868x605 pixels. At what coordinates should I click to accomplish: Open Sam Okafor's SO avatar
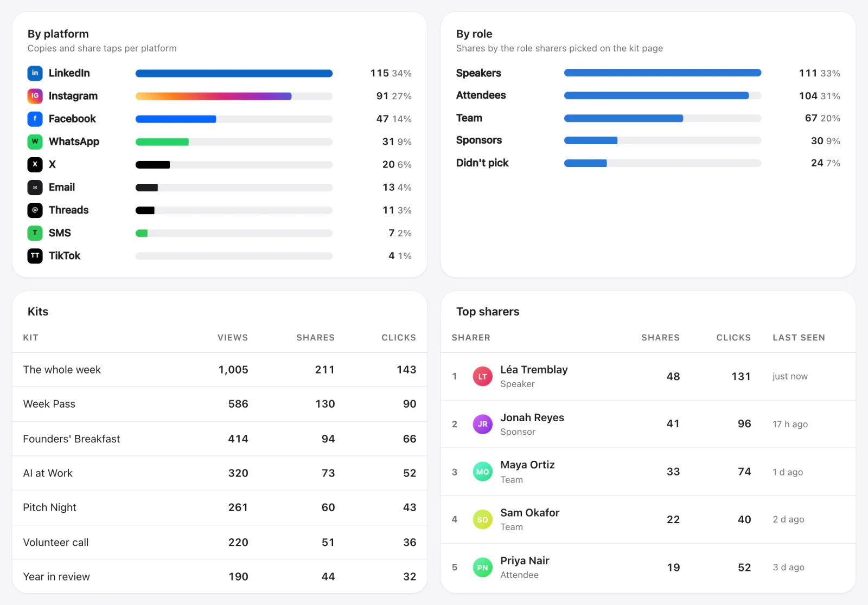click(x=482, y=519)
